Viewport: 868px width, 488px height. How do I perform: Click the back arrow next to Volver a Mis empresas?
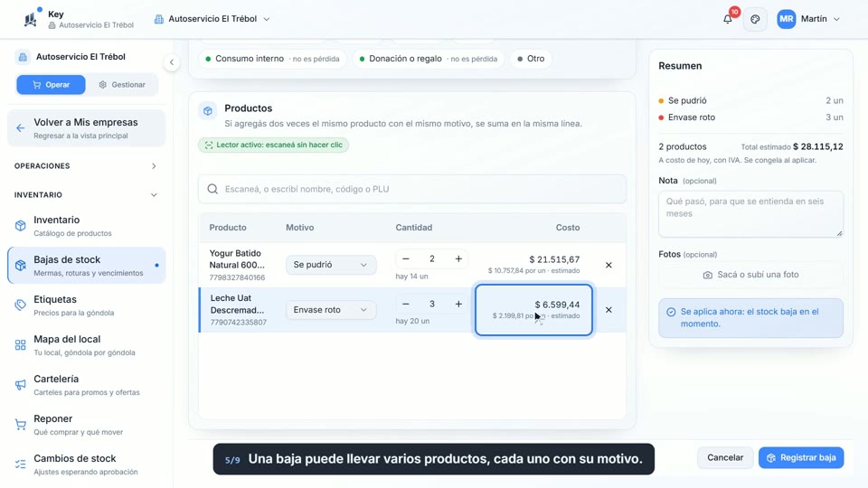click(21, 128)
